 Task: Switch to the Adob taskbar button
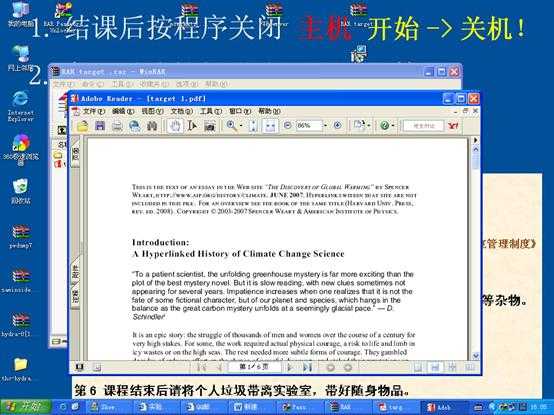point(442,407)
